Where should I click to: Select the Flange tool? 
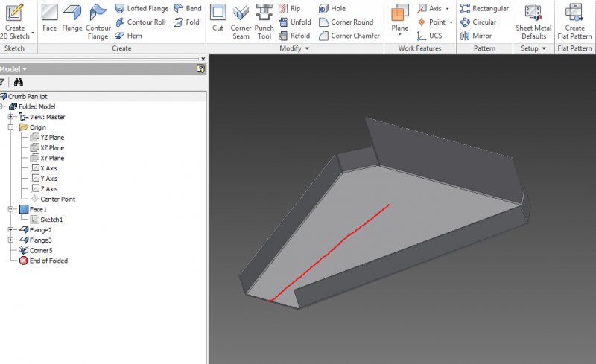[x=72, y=18]
